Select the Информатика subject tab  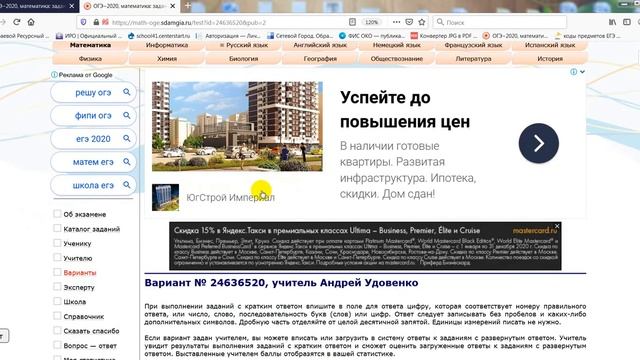point(167,45)
